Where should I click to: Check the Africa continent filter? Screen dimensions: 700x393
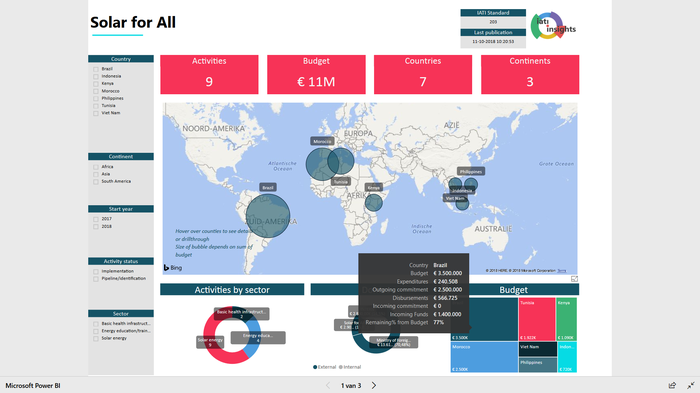pyautogui.click(x=96, y=167)
